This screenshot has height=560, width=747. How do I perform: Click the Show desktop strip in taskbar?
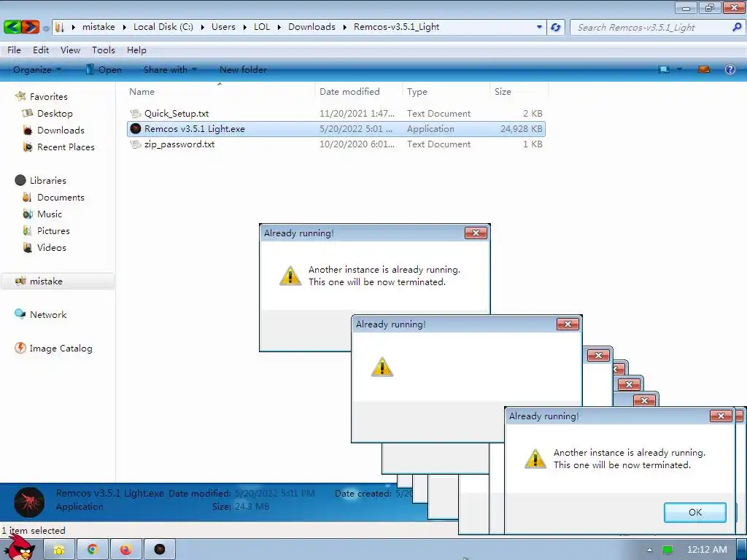point(741,550)
